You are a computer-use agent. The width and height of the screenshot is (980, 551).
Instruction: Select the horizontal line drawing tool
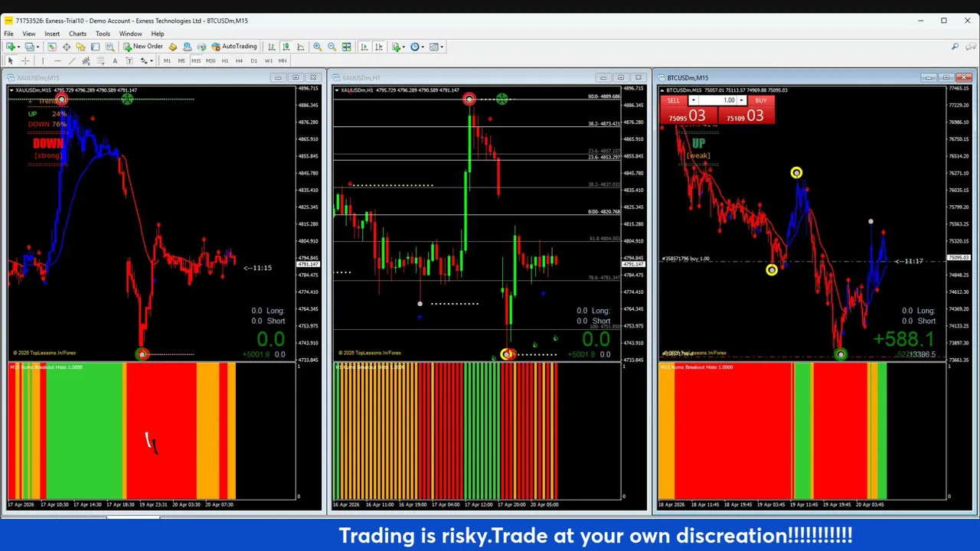tap(57, 60)
